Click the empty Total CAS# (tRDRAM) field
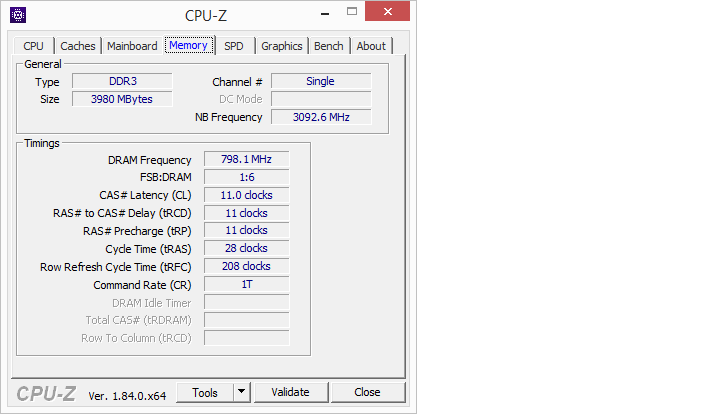 (247, 320)
